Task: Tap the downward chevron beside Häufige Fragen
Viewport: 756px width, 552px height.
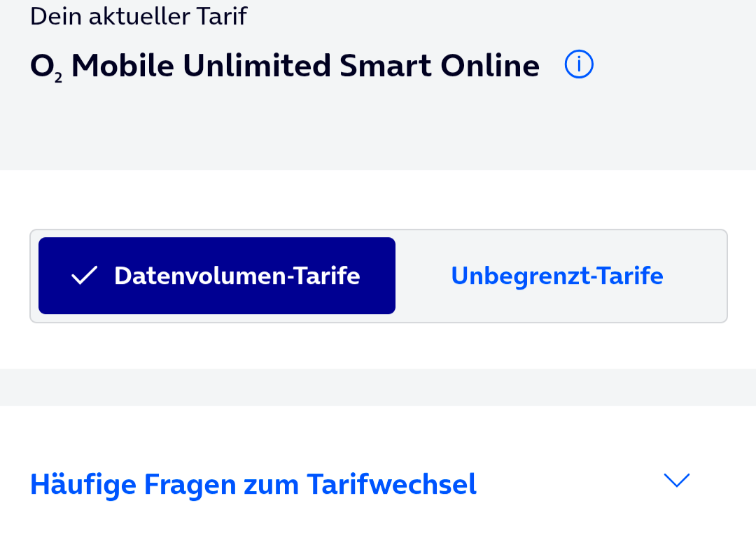Action: point(676,480)
